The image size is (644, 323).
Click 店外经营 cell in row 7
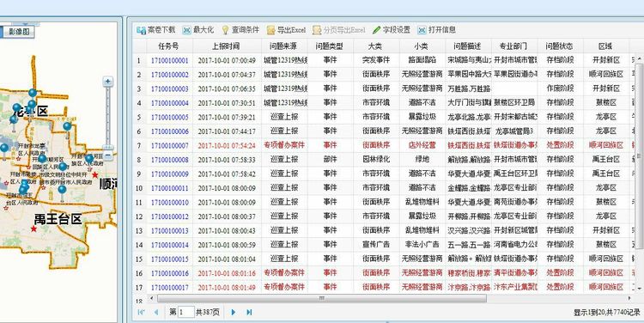coord(422,145)
